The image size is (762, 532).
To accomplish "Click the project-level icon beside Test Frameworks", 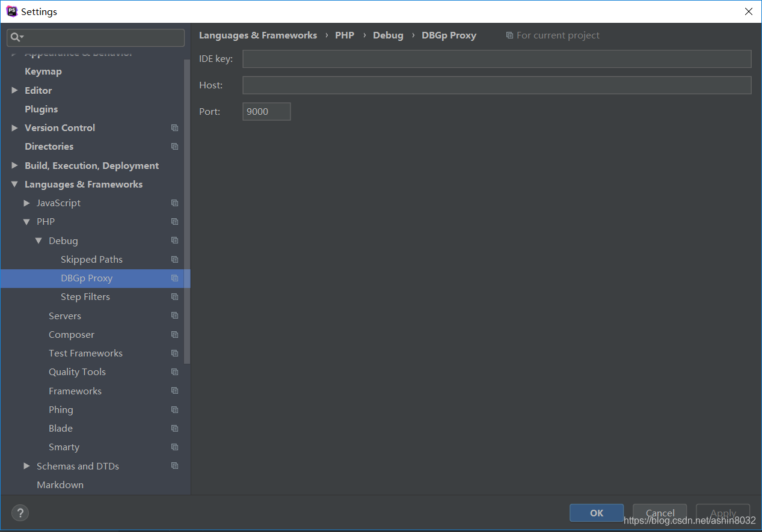I will pos(174,353).
